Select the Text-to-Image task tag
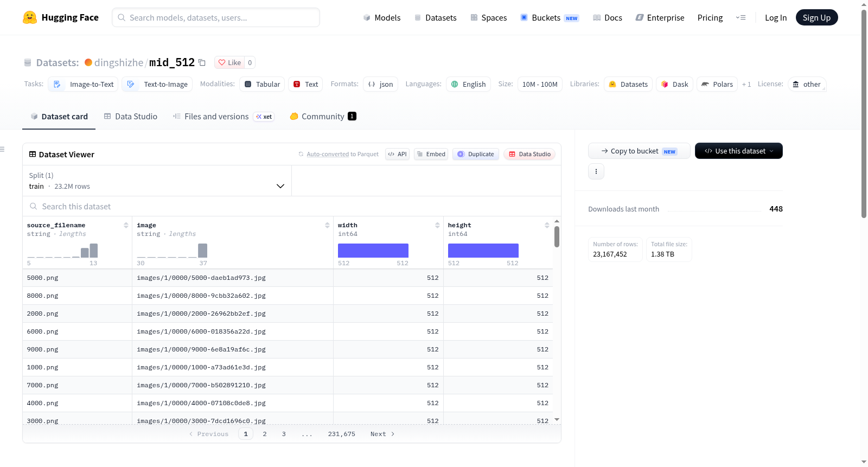This screenshot has width=868, height=467. [x=157, y=84]
